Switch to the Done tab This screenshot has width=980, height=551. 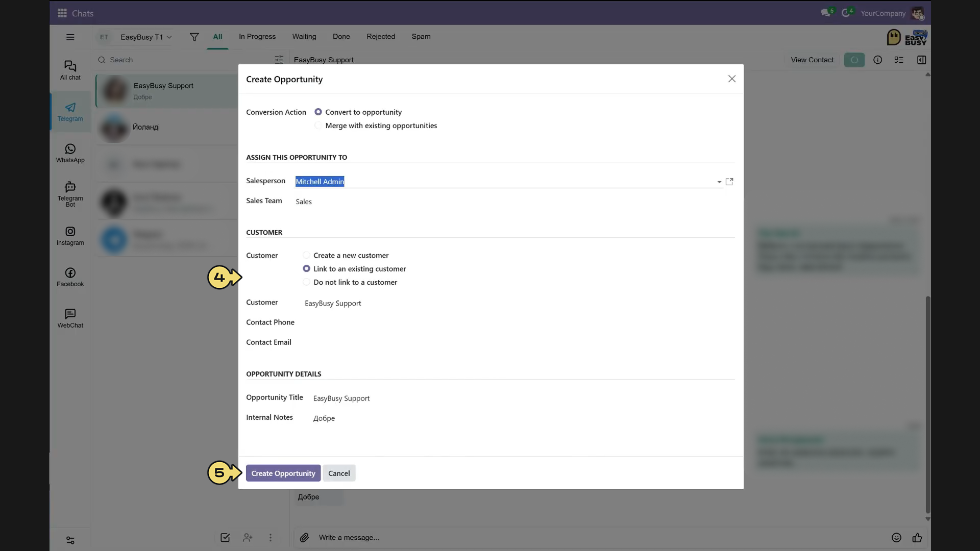[341, 36]
